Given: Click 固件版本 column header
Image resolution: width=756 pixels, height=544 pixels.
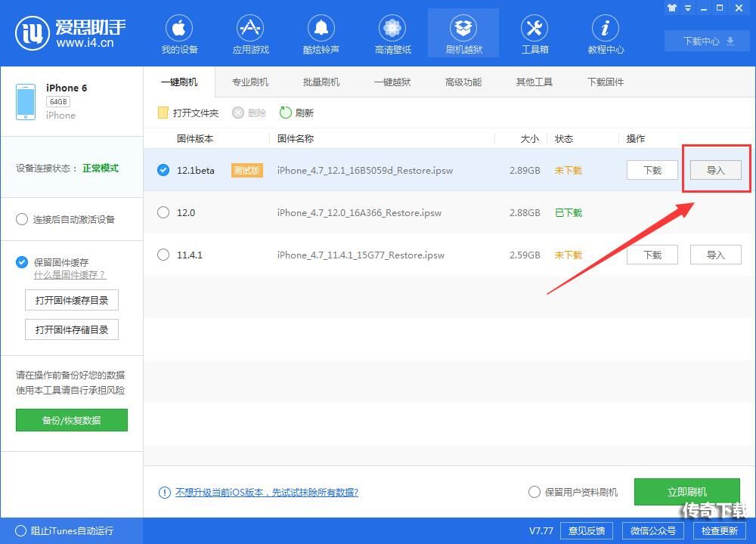Looking at the screenshot, I should (195, 139).
